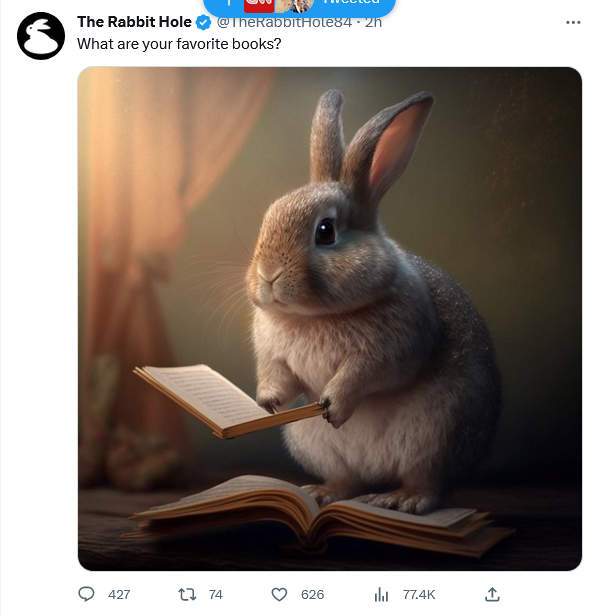The image size is (598, 616).
Task: Click the 77.4K views count
Action: 419,594
